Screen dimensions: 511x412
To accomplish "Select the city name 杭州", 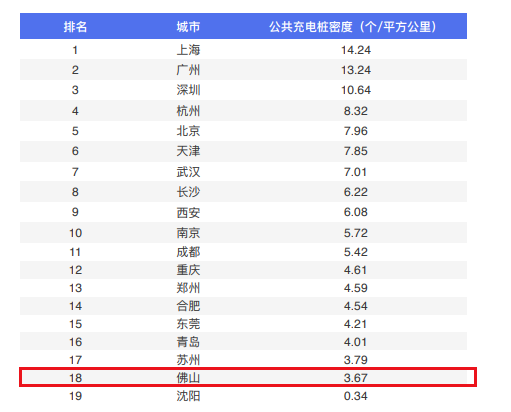I will 188,111.
